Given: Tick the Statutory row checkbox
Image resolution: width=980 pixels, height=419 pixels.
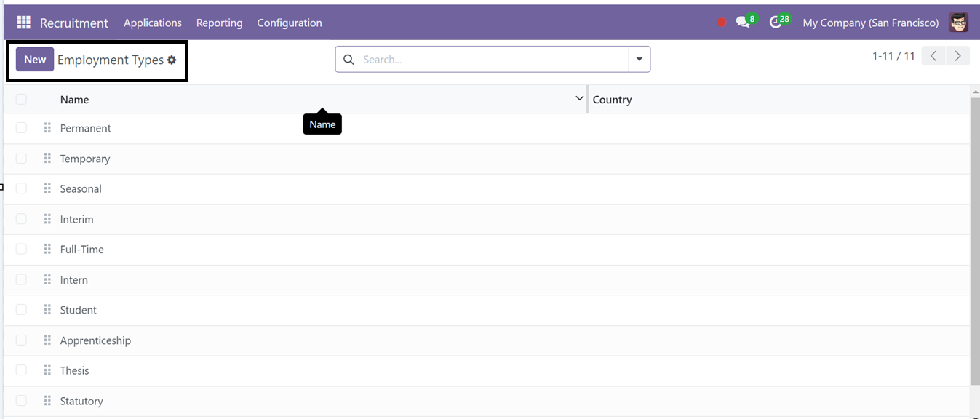Looking at the screenshot, I should [x=21, y=401].
